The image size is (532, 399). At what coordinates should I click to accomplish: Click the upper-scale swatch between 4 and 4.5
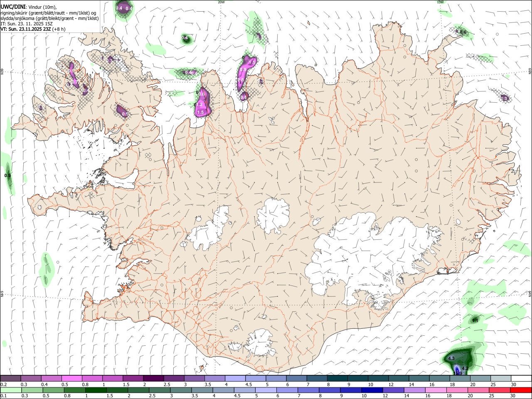tap(235, 379)
